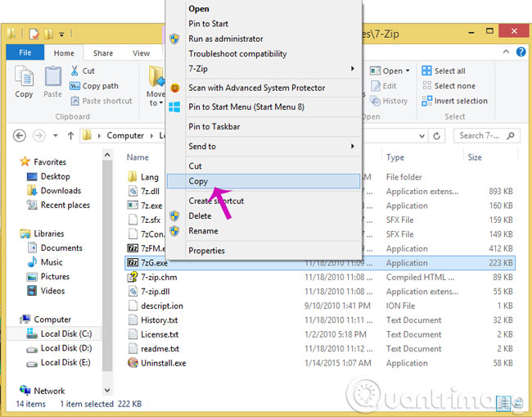Click the Select all icon
The width and height of the screenshot is (532, 417).
[x=426, y=70]
